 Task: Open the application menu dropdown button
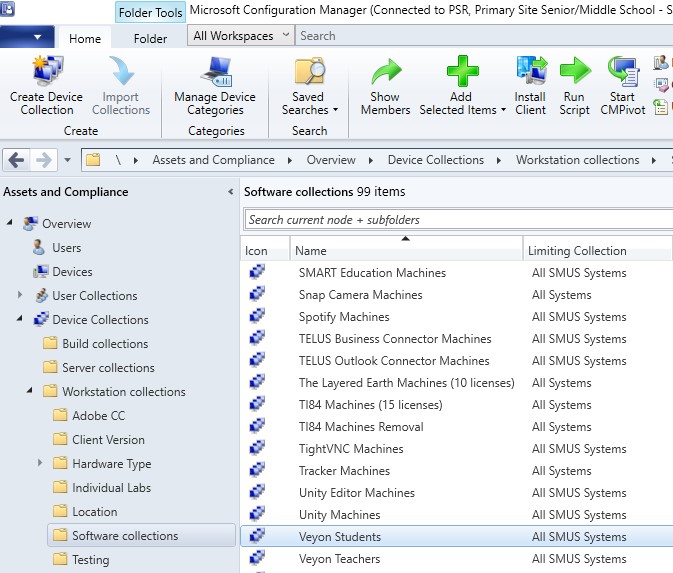(27, 37)
